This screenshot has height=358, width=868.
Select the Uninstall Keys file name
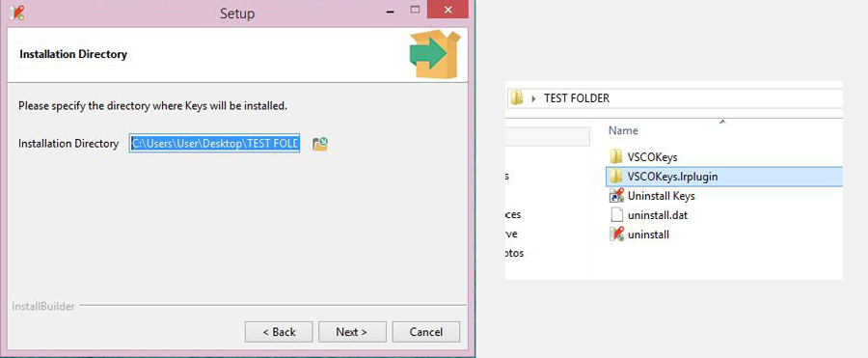tap(661, 196)
